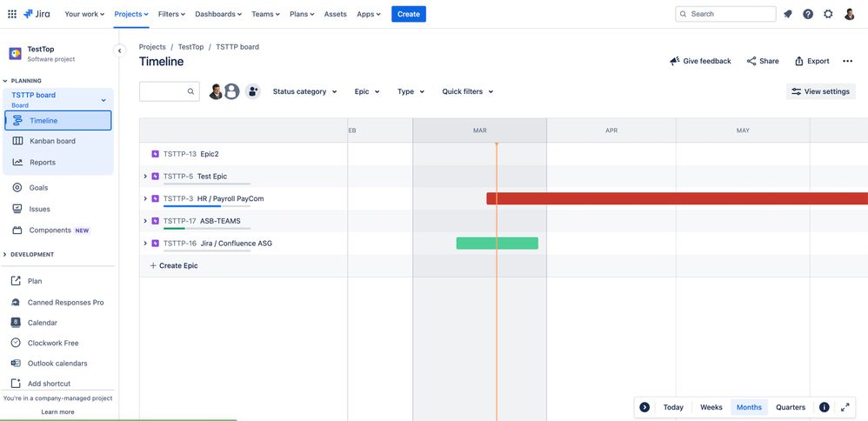
Task: Open Projects menu
Action: (x=131, y=14)
